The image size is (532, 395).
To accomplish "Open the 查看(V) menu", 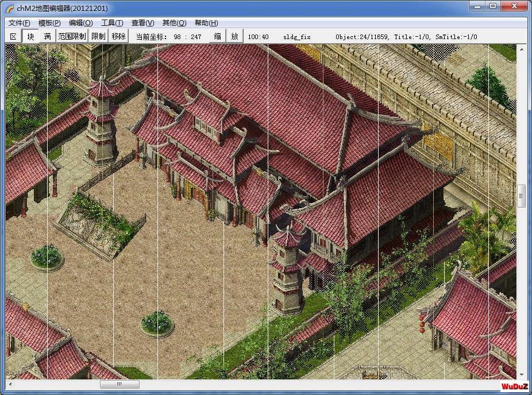I will (x=143, y=23).
